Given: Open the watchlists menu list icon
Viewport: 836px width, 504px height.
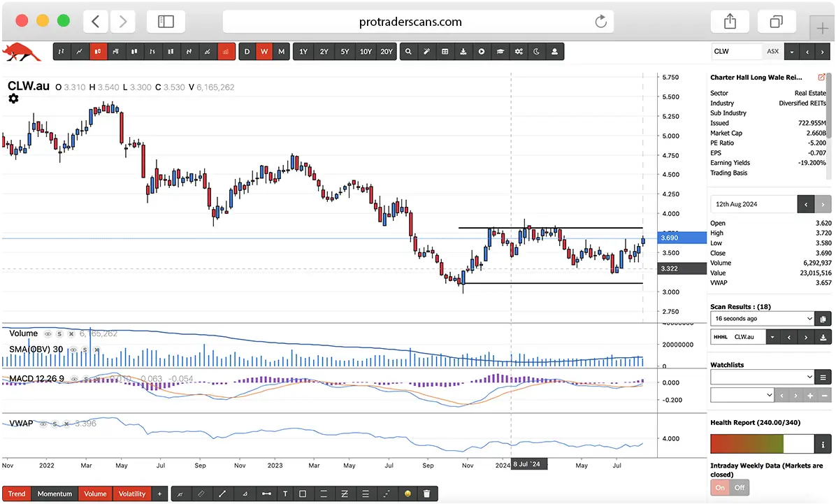Looking at the screenshot, I should click(x=823, y=377).
